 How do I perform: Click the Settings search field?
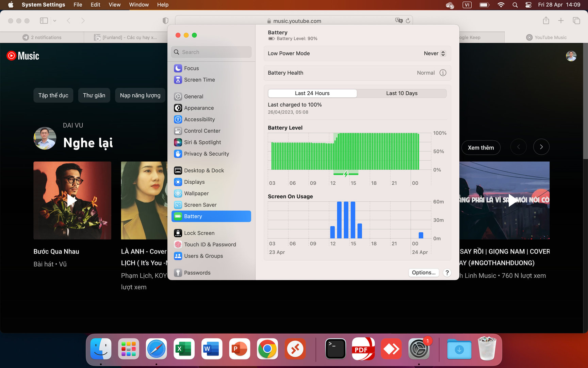point(211,52)
